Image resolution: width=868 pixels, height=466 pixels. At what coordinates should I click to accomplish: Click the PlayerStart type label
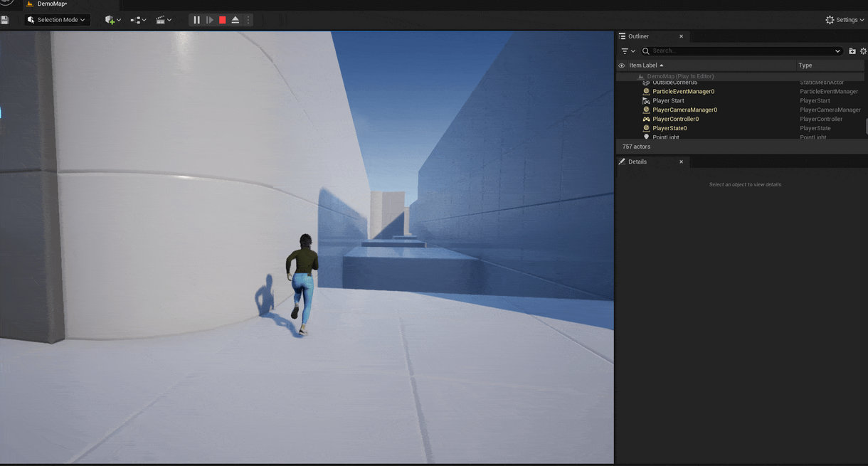[815, 100]
